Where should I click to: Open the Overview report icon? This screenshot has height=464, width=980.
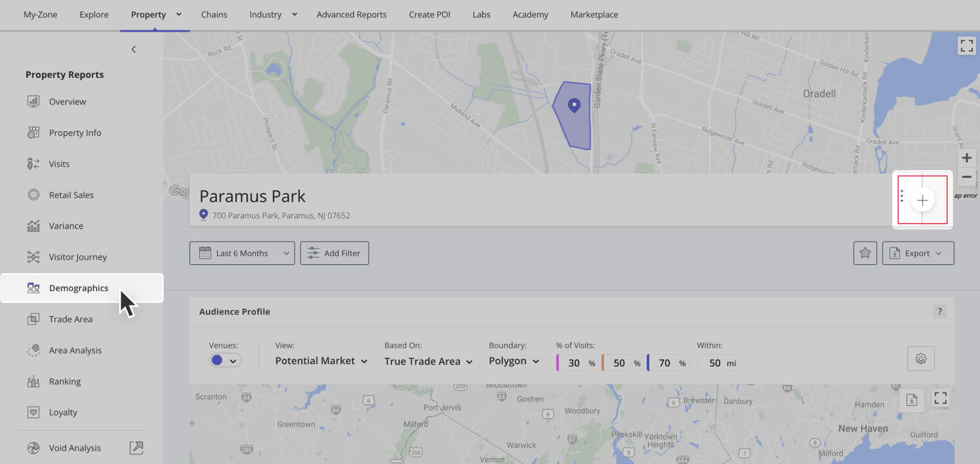(x=34, y=101)
